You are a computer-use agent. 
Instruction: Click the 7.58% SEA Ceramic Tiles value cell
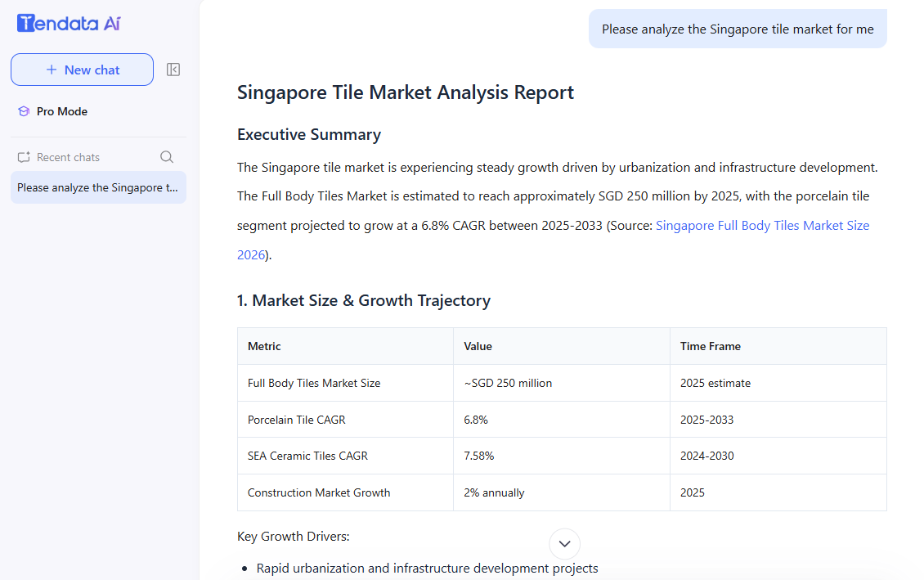pyautogui.click(x=562, y=456)
